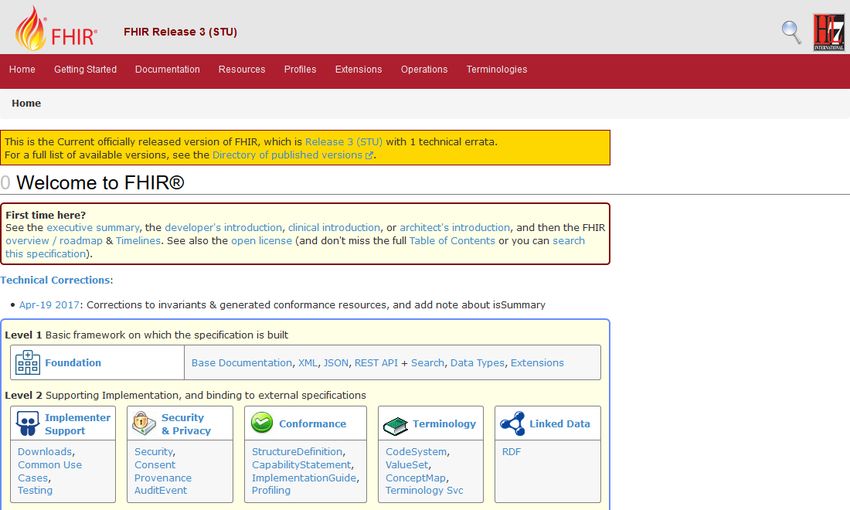Open the RDF link

511,451
